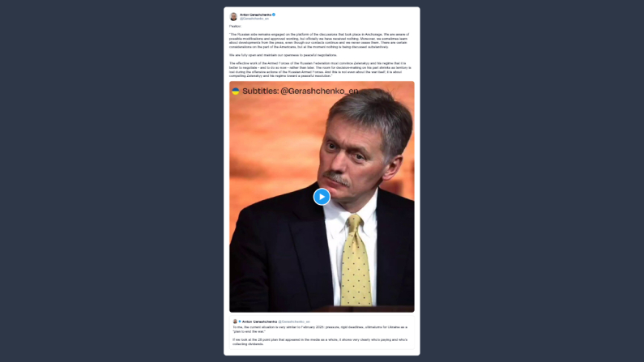Click the blue verified badge beside author name

[x=274, y=15]
